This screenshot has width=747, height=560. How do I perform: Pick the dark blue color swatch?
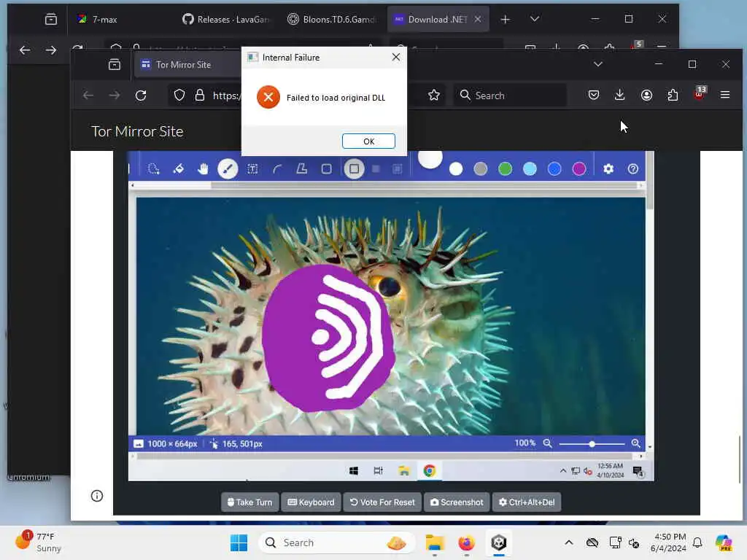(554, 168)
